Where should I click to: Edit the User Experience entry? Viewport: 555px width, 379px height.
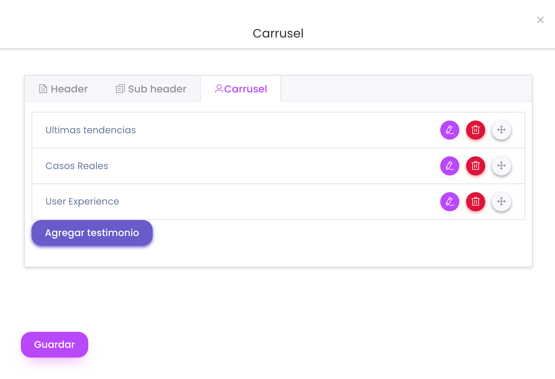tap(450, 202)
